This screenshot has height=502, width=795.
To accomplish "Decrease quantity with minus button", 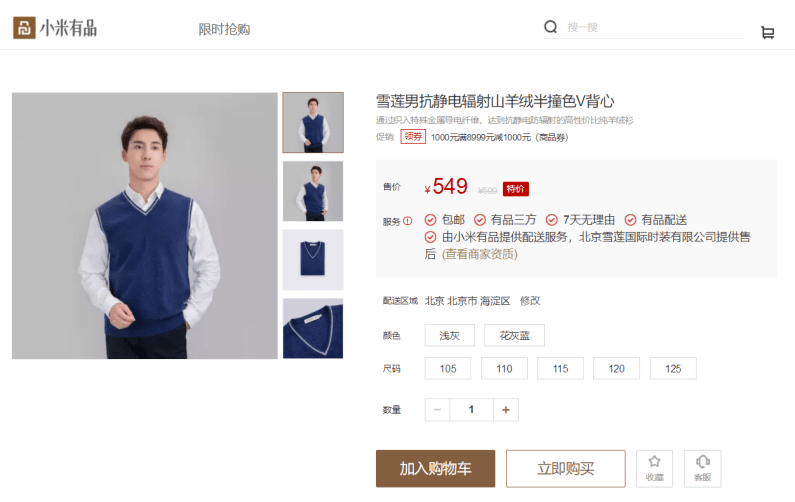I will (x=438, y=410).
